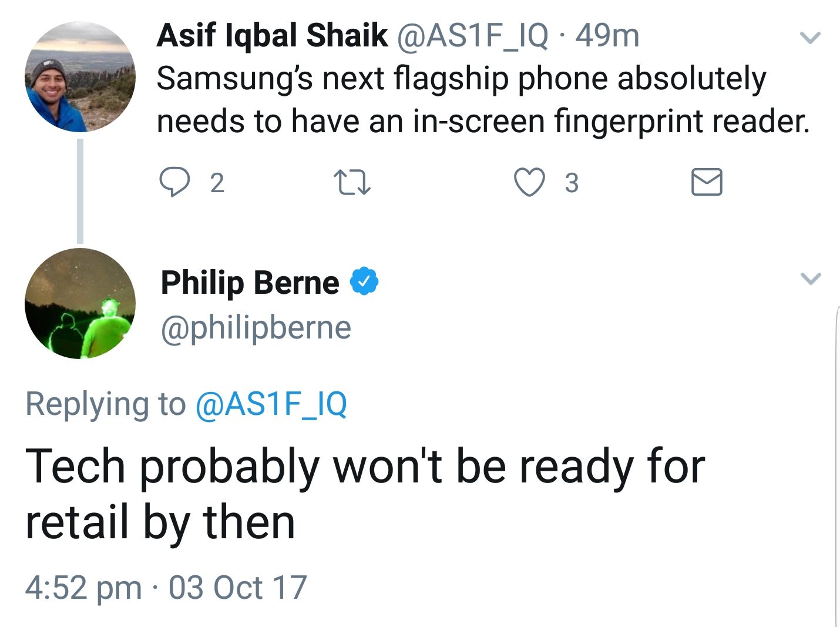
Task: Retweet Asif's Samsung flagship tweet
Action: pyautogui.click(x=351, y=182)
